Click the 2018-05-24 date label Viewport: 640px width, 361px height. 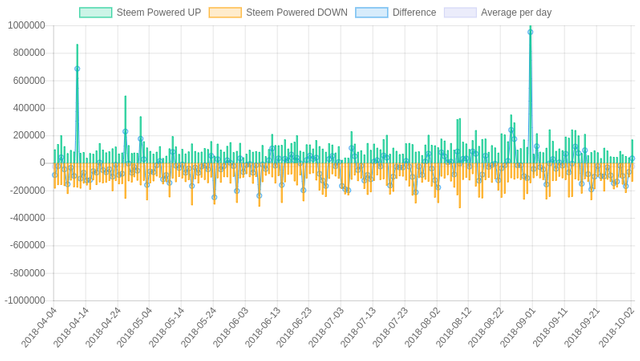[x=199, y=328]
